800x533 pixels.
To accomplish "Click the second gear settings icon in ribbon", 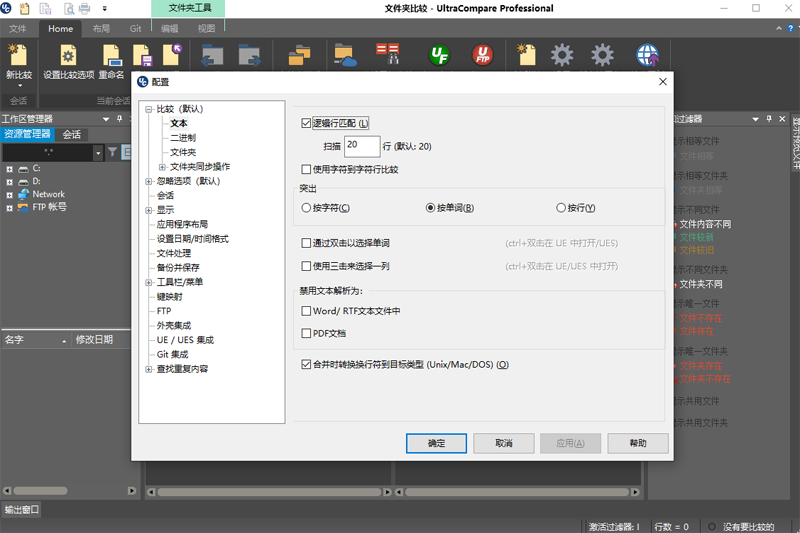I will click(x=602, y=55).
